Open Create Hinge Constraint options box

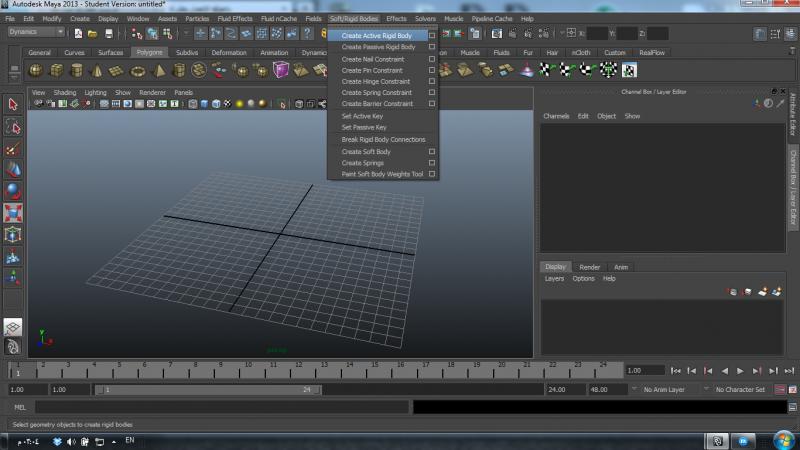pos(432,82)
